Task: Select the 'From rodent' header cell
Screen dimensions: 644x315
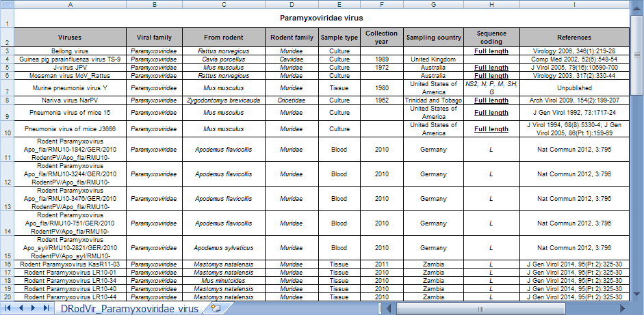Action: [x=223, y=37]
